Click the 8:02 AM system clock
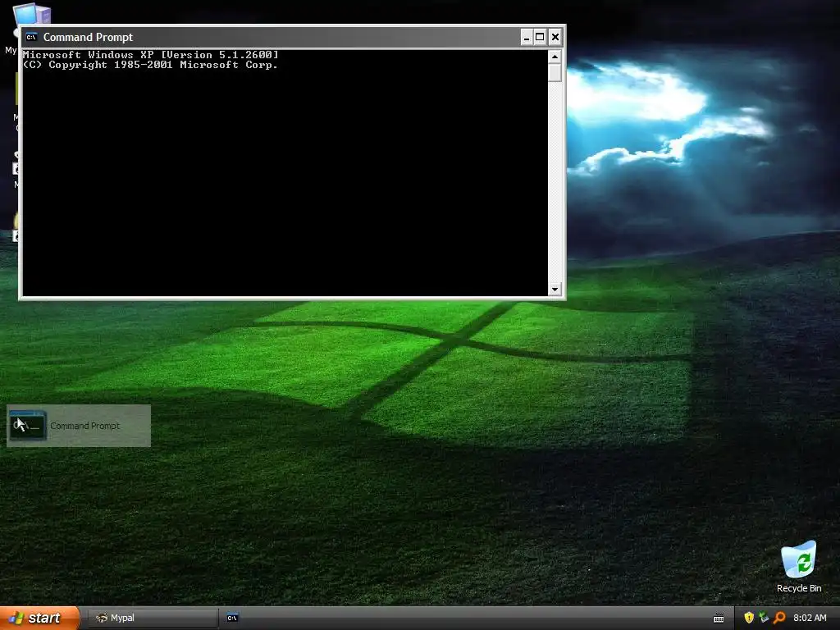 pyautogui.click(x=810, y=618)
